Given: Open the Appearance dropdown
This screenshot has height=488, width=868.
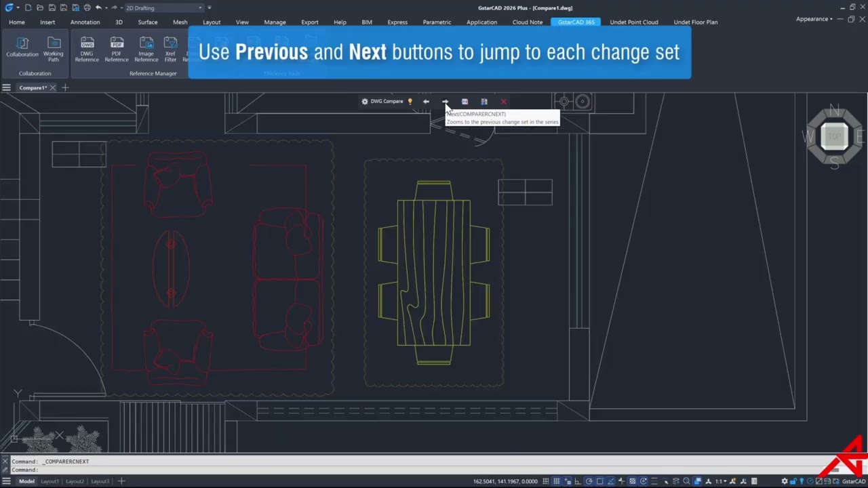Looking at the screenshot, I should click(x=814, y=19).
